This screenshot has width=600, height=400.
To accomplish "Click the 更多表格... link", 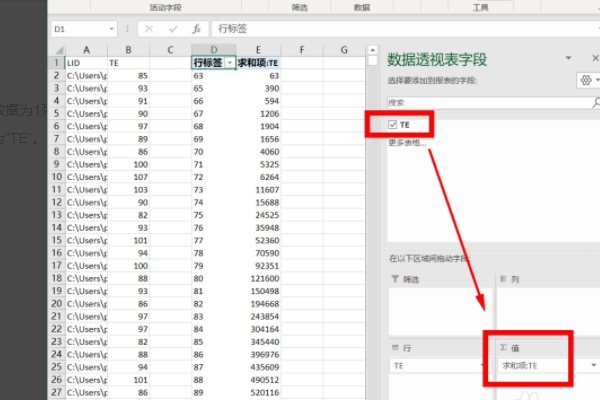I will [407, 143].
